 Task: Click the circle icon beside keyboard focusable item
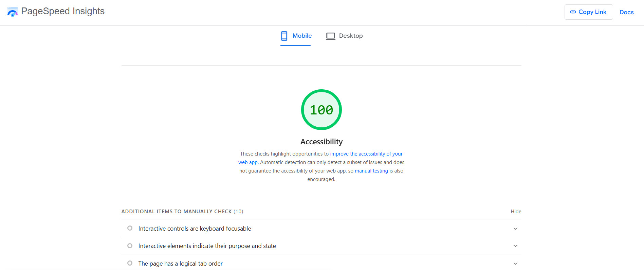click(130, 228)
